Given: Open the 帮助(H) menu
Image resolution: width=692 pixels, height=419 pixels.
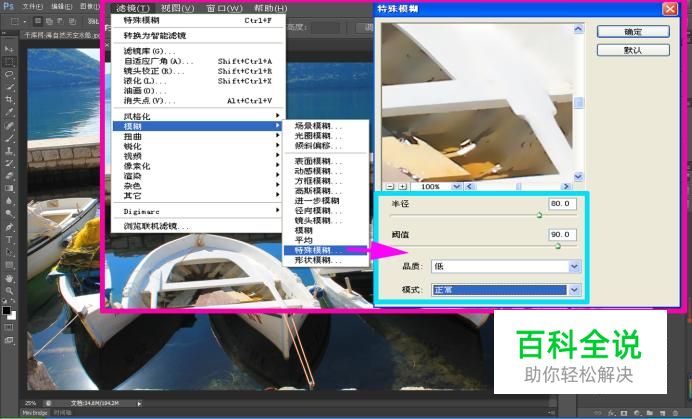Looking at the screenshot, I should click(x=270, y=8).
